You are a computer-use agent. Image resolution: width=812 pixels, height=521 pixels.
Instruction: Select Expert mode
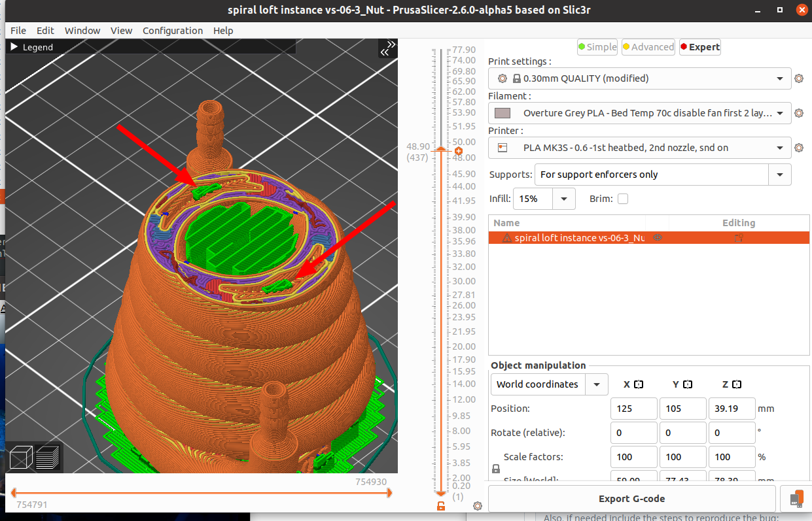700,47
